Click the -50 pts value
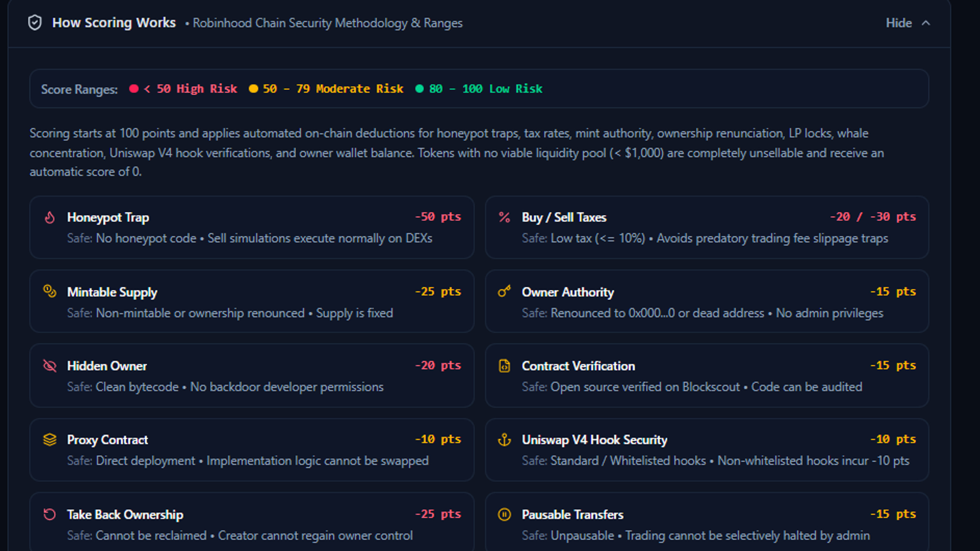The width and height of the screenshot is (980, 551). (x=438, y=217)
